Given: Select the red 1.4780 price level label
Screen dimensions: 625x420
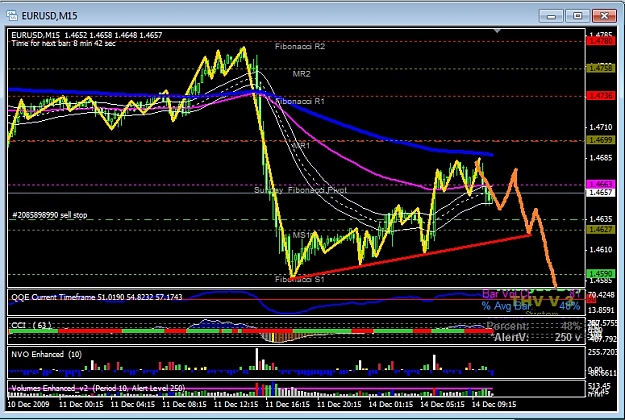Looking at the screenshot, I should click(x=601, y=41).
